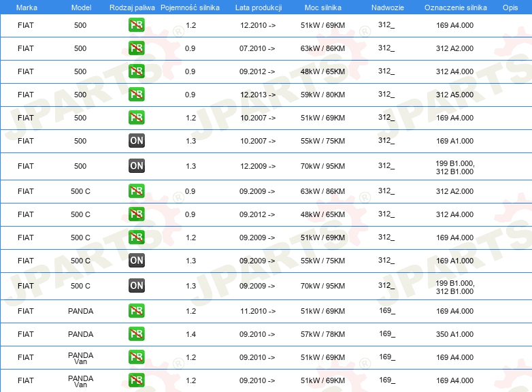The height and width of the screenshot is (392, 532).
Task: Click 55kW / 75KM in the 10.2007 row
Action: (322, 141)
